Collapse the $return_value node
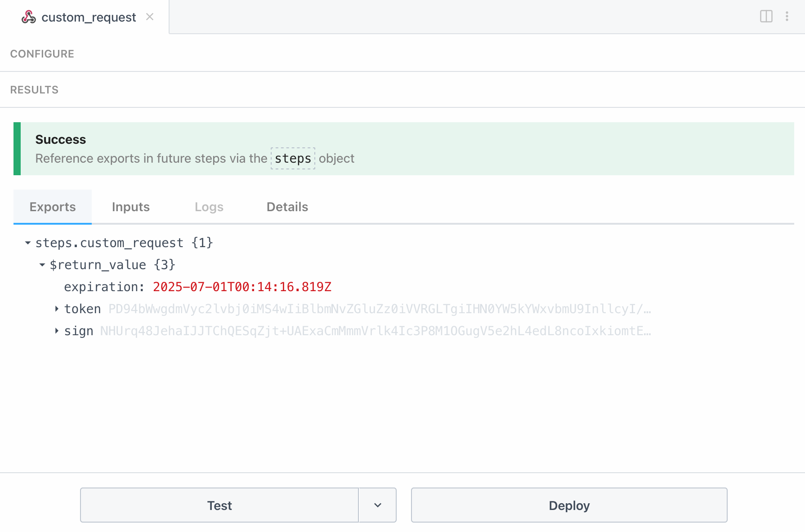The height and width of the screenshot is (532, 805). click(42, 265)
